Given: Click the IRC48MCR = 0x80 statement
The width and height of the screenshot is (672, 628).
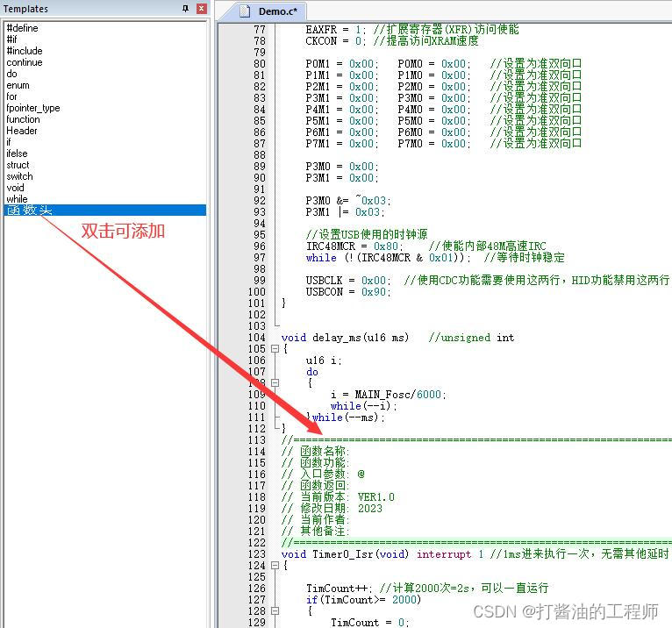Looking at the screenshot, I should (x=354, y=246).
